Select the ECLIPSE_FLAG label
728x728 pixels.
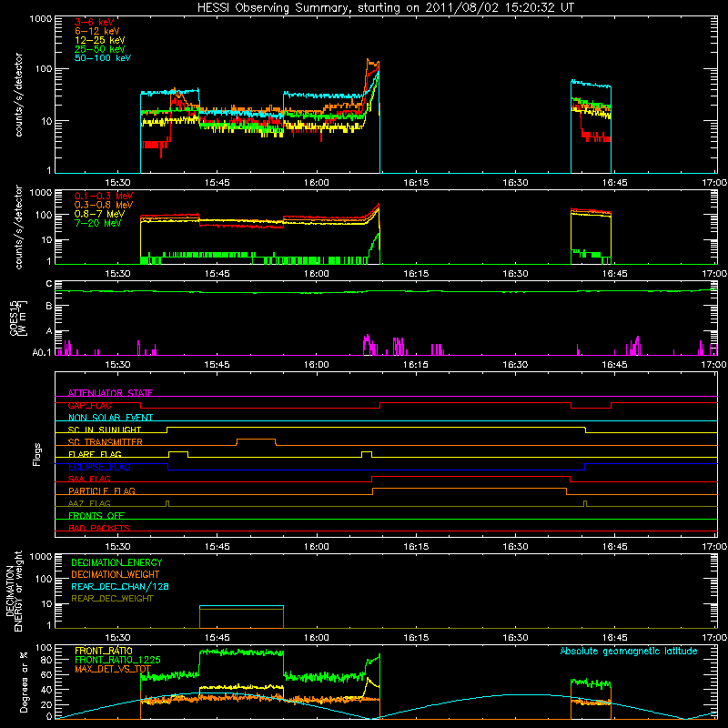(x=99, y=467)
